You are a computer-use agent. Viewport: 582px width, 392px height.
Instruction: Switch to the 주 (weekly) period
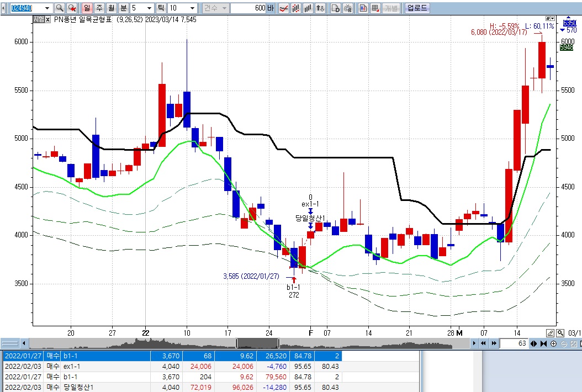(99, 8)
